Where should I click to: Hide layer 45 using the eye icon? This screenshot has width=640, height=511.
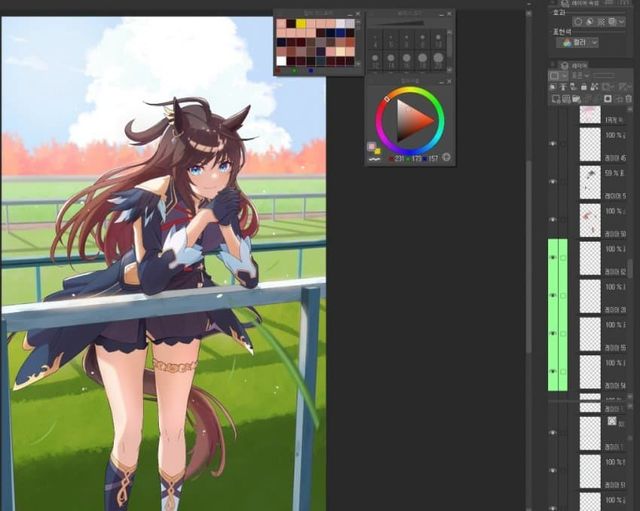(x=552, y=144)
